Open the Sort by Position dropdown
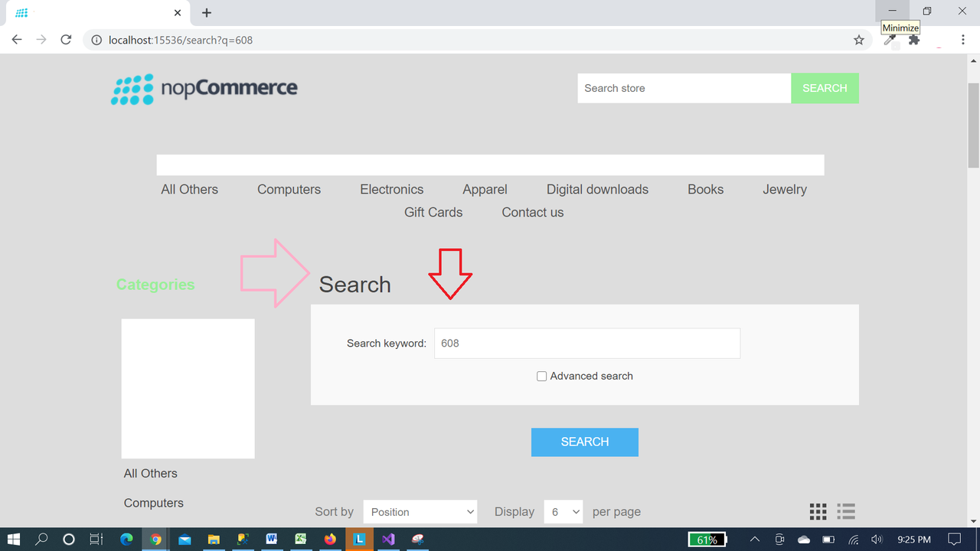Screen dimensions: 980x551 420,511
